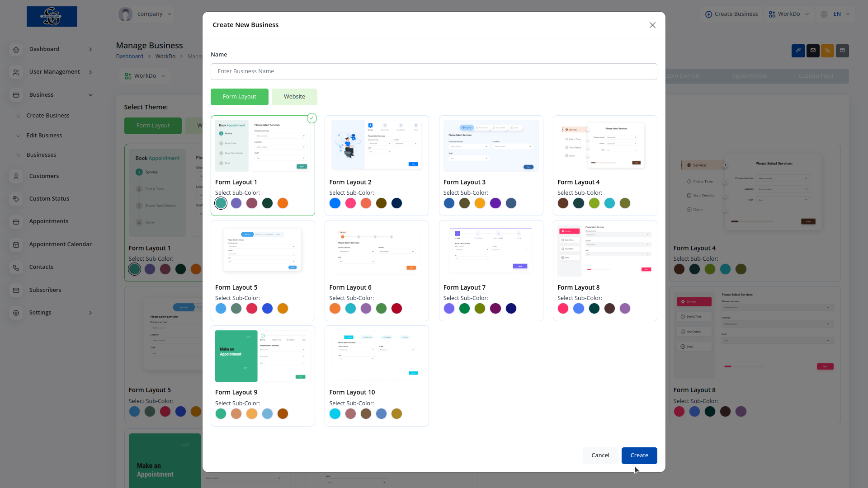Image resolution: width=868 pixels, height=488 pixels.
Task: Click the Customers person icon
Action: click(x=16, y=176)
